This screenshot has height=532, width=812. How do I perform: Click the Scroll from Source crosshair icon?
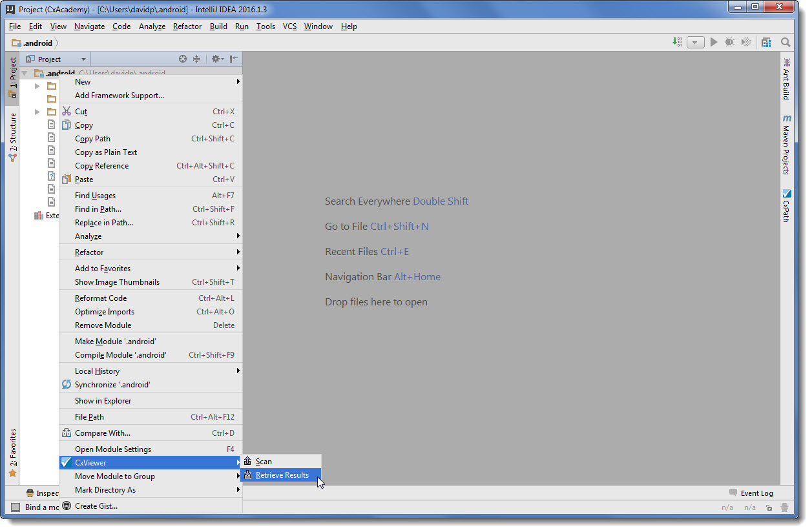[x=183, y=59]
